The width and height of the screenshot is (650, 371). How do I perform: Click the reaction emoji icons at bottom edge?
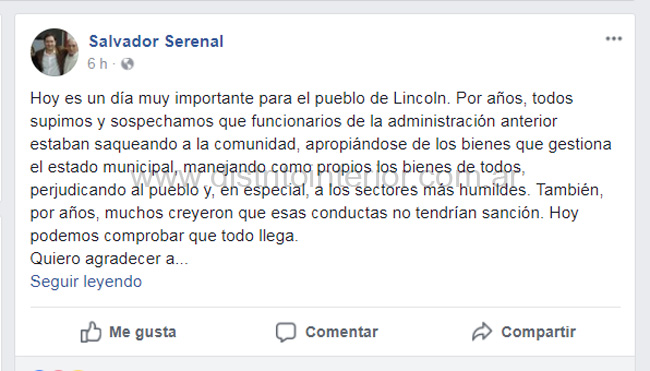point(58,369)
